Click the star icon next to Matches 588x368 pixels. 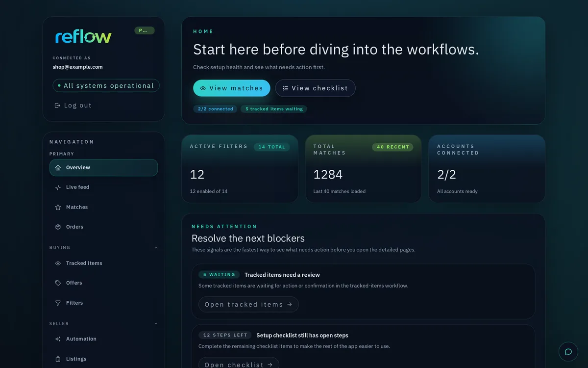pos(58,208)
